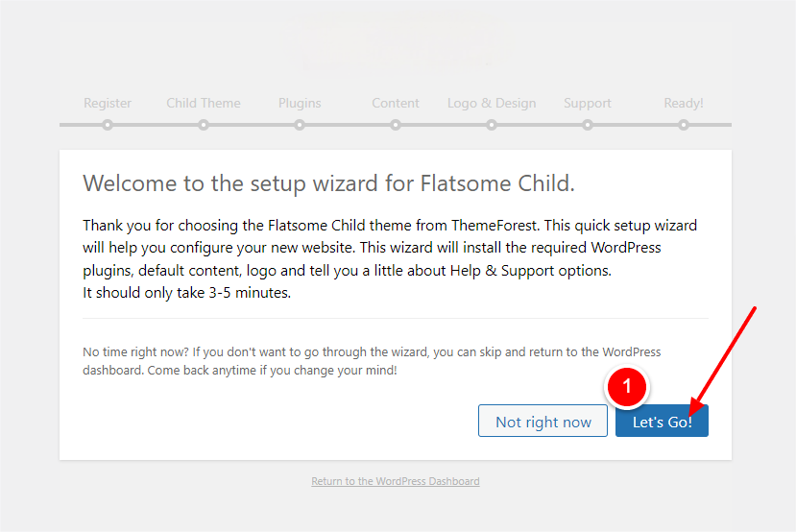The width and height of the screenshot is (796, 532).
Task: Click the progress dot under Register
Action: [108, 125]
